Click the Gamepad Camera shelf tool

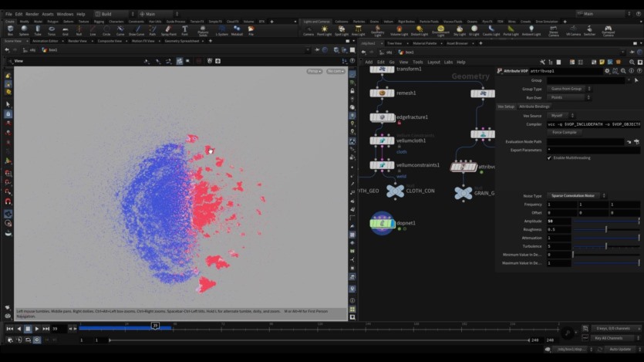pos(609,31)
